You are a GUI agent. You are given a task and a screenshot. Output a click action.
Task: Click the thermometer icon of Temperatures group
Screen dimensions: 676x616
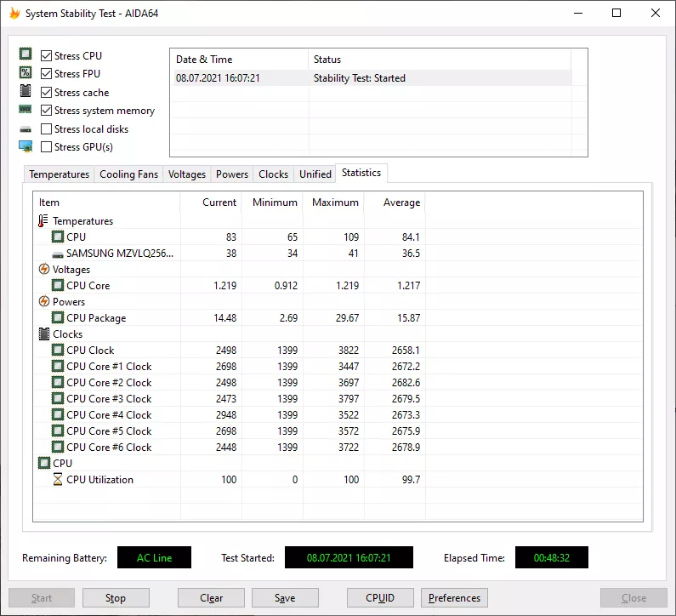[43, 221]
